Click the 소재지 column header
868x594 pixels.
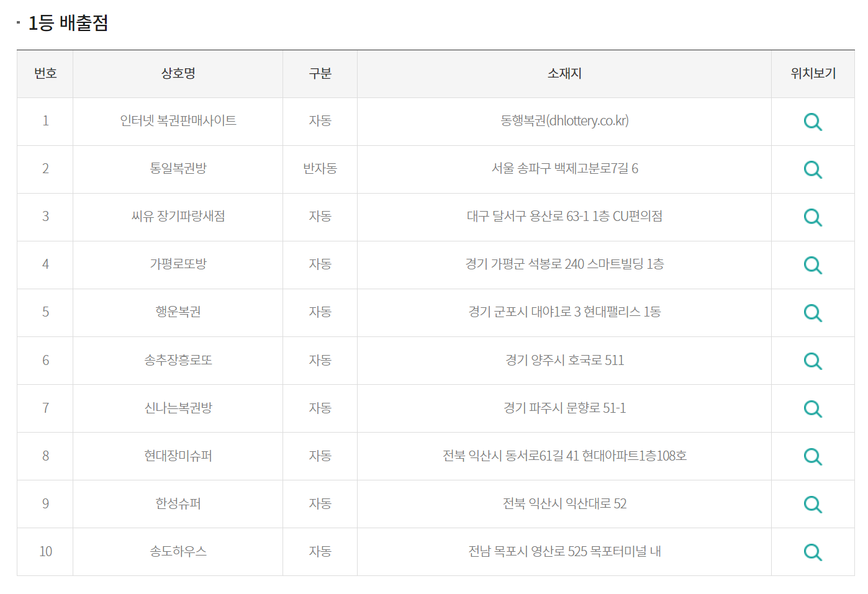(564, 73)
